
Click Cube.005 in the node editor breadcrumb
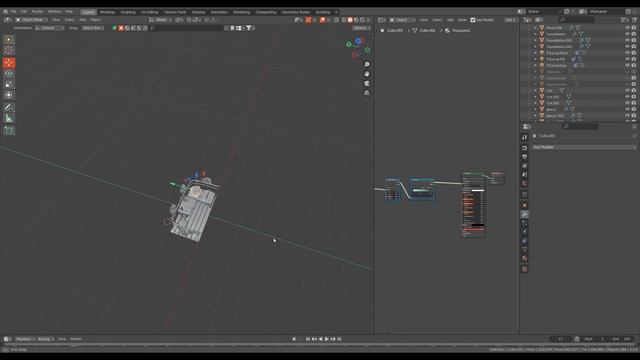tap(394, 30)
